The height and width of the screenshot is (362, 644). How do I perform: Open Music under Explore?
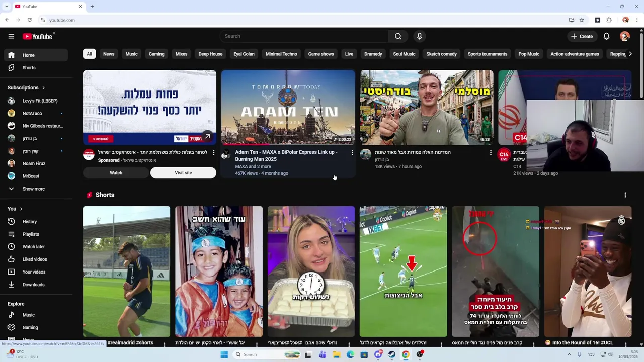35,315
